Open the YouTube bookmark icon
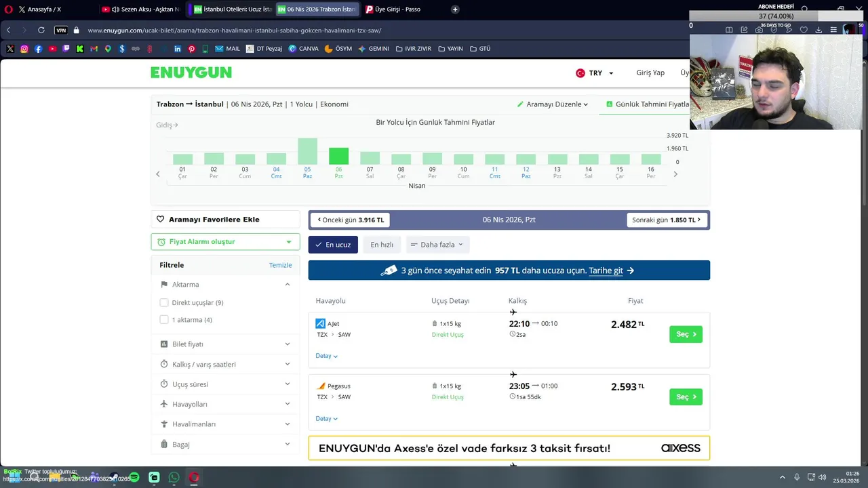This screenshot has width=868, height=488. click(x=52, y=49)
